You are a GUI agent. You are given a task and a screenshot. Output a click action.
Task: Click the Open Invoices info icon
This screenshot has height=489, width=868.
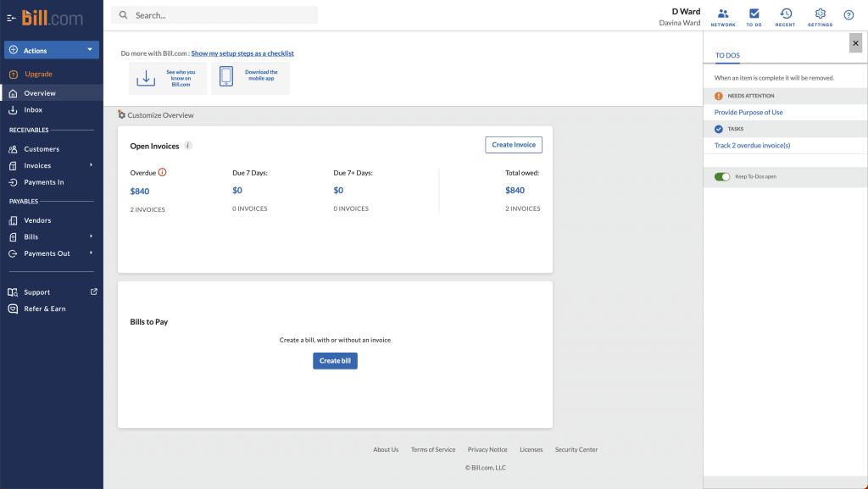pos(188,146)
